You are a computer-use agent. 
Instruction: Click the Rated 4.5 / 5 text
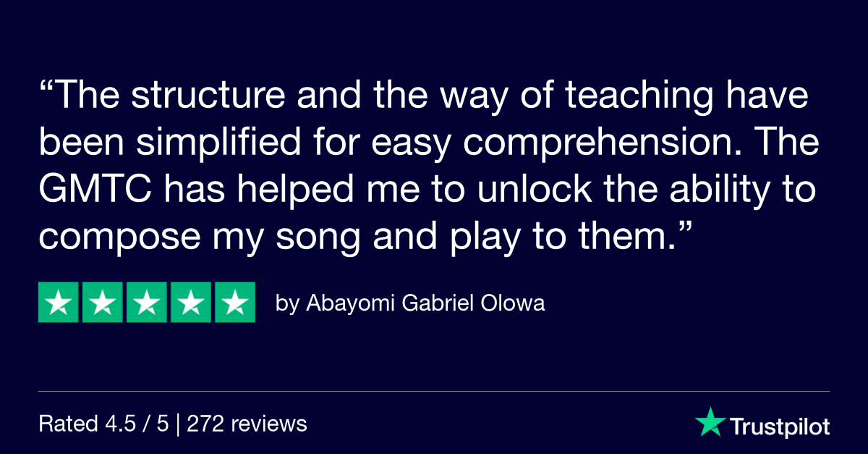pos(103,424)
